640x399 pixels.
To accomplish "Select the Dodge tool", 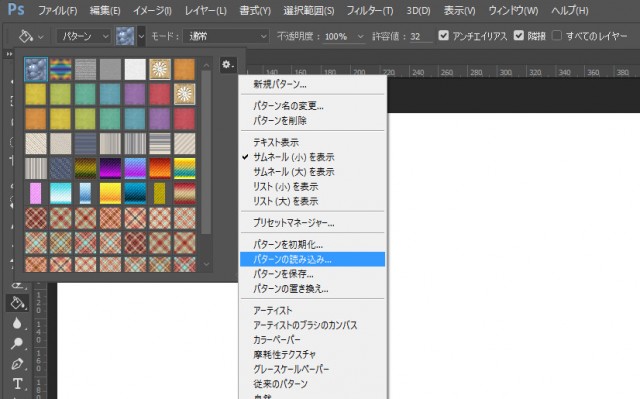I will click(x=17, y=343).
